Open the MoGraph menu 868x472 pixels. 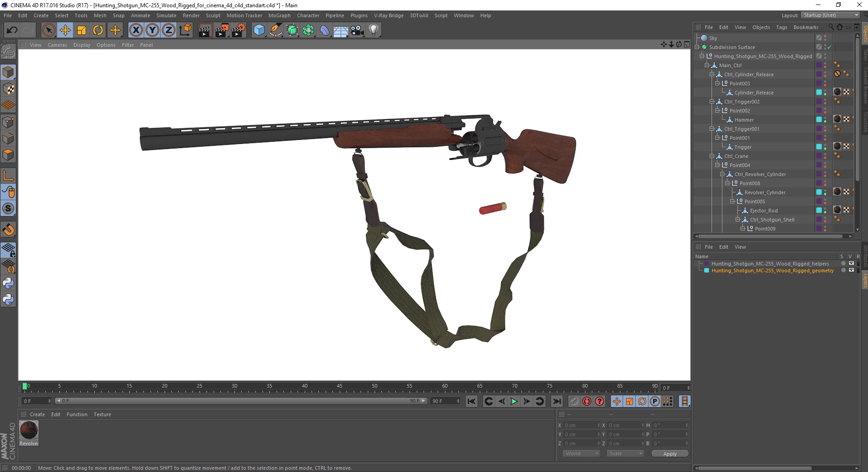click(279, 15)
